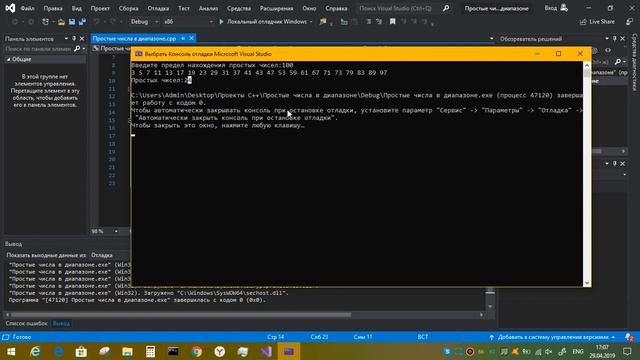Open the debugger target dropdown arrow
Image resolution: width=640 pixels, height=360 pixels.
click(x=311, y=22)
